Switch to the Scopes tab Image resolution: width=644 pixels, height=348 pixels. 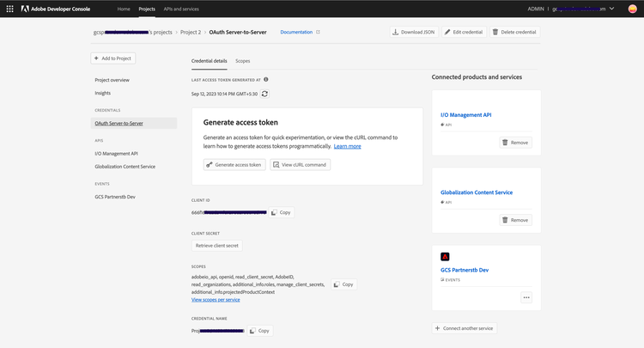point(243,61)
